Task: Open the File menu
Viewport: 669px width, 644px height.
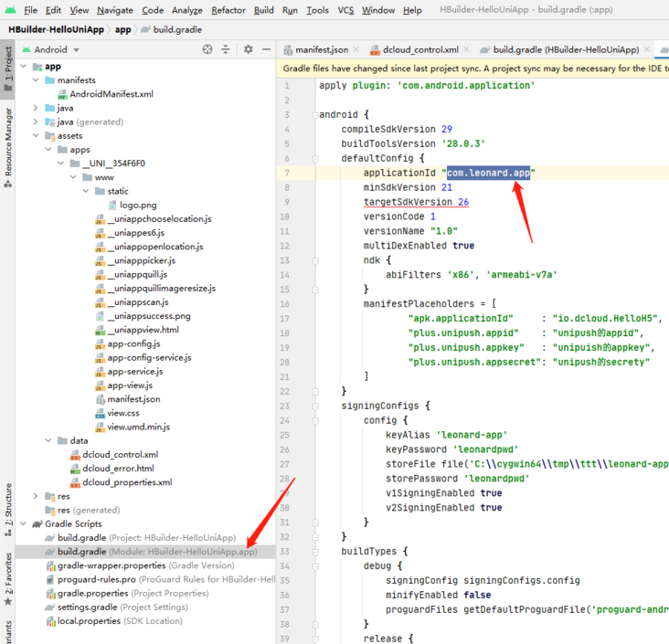Action: (x=30, y=10)
